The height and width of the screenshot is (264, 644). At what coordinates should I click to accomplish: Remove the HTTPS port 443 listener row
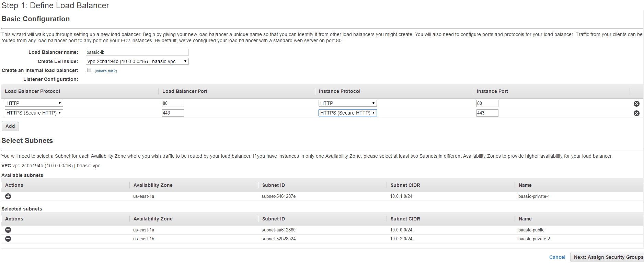click(636, 113)
